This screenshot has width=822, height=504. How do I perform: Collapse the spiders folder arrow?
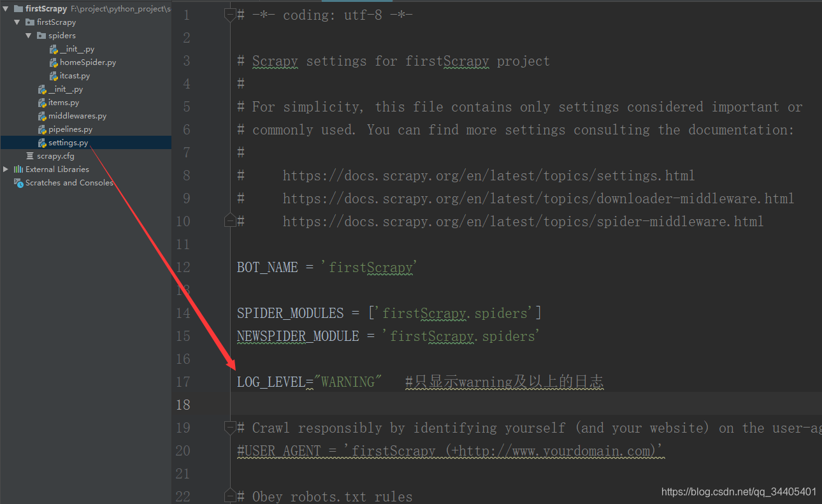29,36
